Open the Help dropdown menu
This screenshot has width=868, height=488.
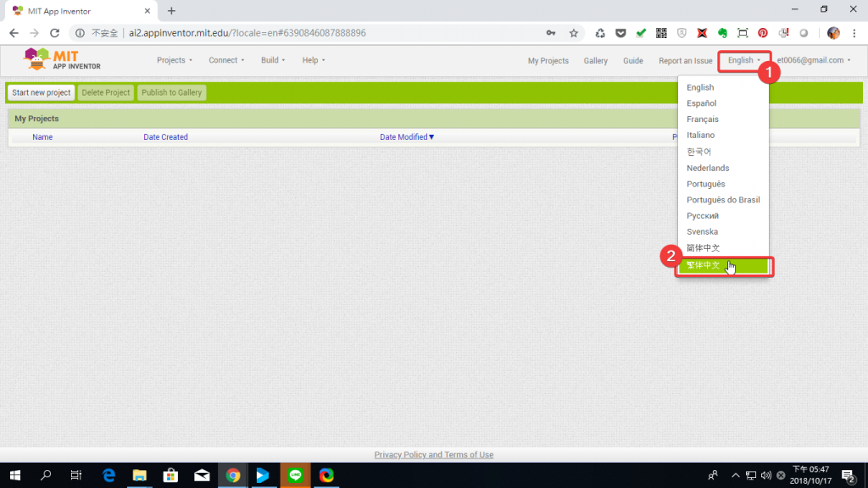[314, 60]
